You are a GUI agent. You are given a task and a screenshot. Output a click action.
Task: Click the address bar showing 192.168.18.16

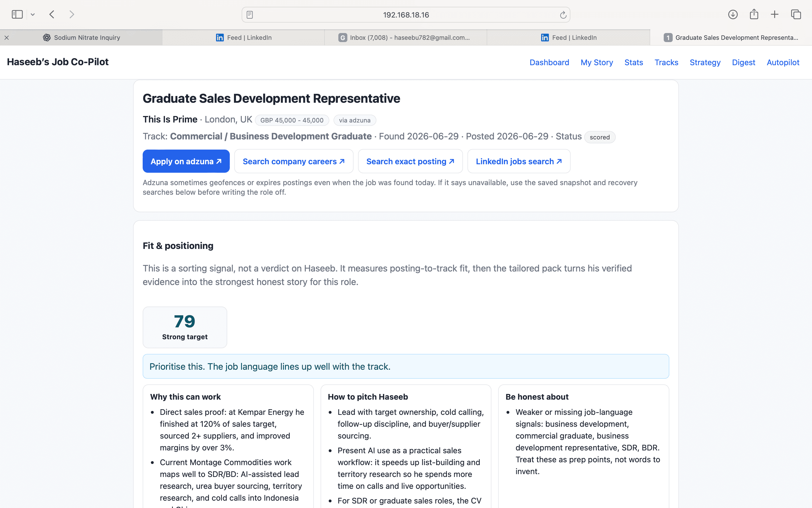406,15
